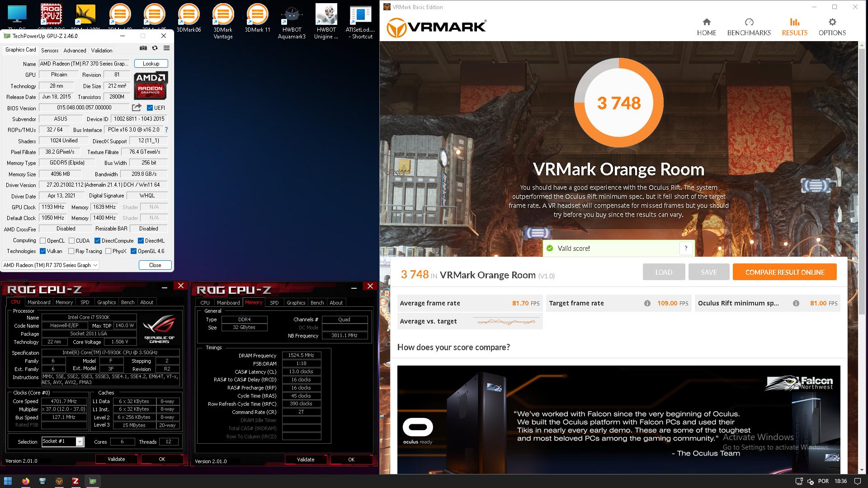Screen dimensions: 868x488
Task: Click the Lookup button in GPU-Z
Action: tap(151, 64)
